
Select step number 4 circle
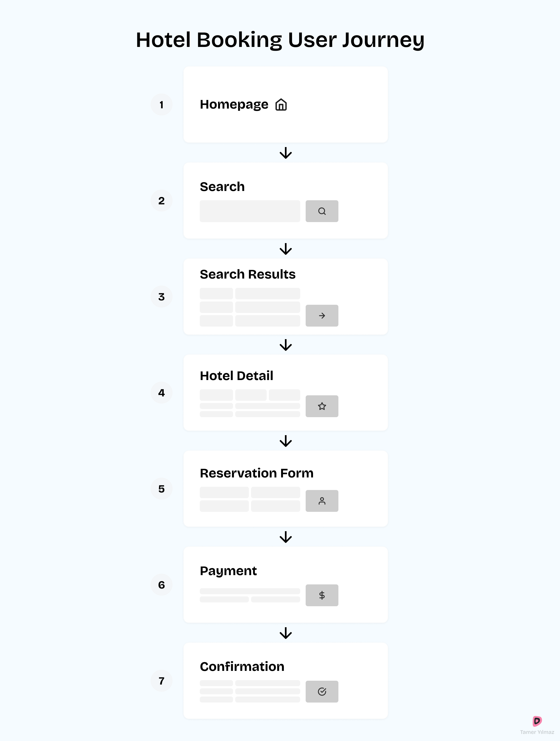162,393
